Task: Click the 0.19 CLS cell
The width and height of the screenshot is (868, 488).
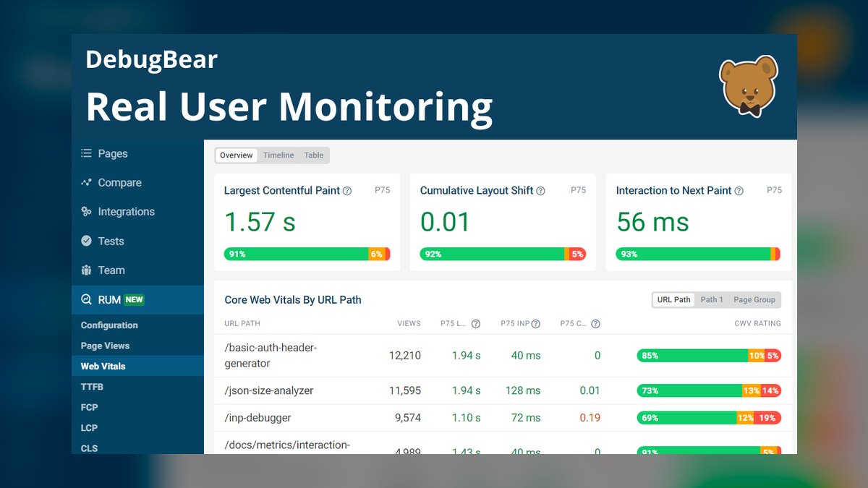Action: tap(590, 418)
